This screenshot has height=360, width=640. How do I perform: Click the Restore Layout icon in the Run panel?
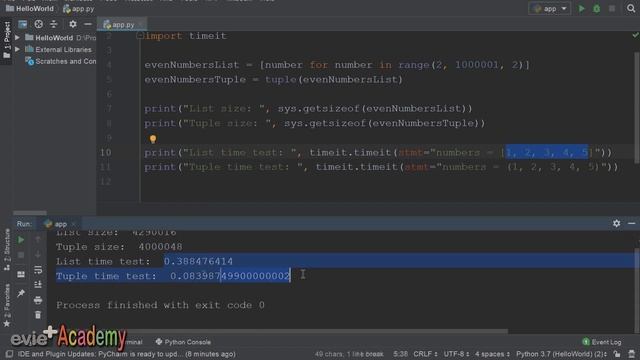click(21, 274)
